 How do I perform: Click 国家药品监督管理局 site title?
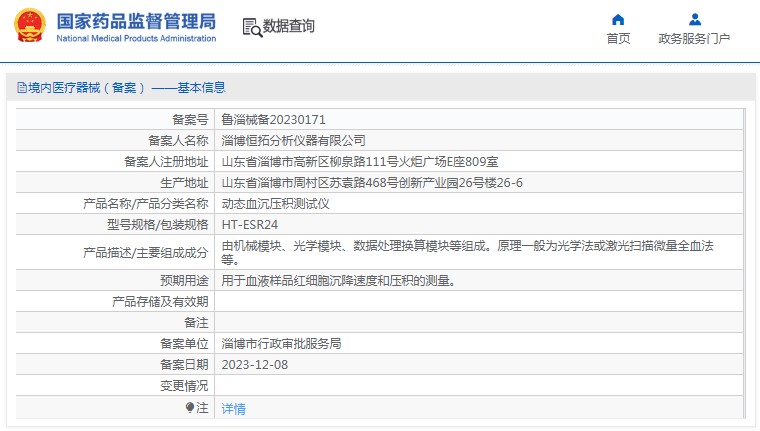click(136, 21)
